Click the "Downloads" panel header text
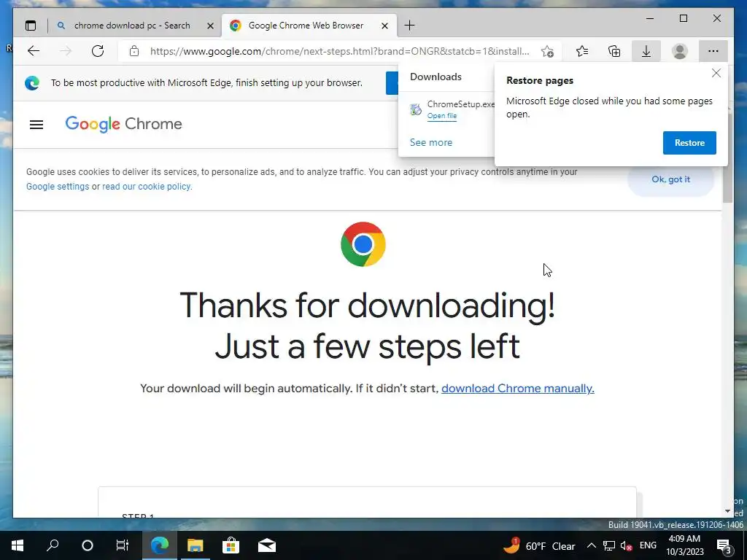 [436, 77]
